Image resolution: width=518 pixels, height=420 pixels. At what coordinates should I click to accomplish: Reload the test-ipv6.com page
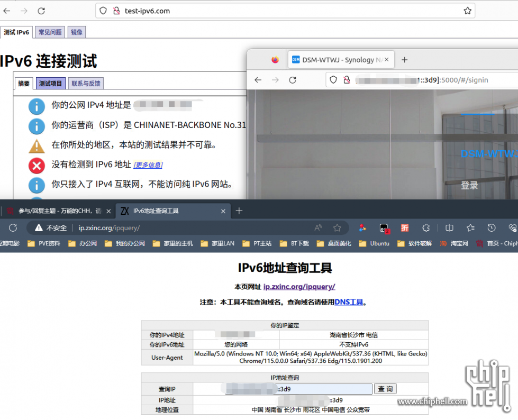pos(41,11)
